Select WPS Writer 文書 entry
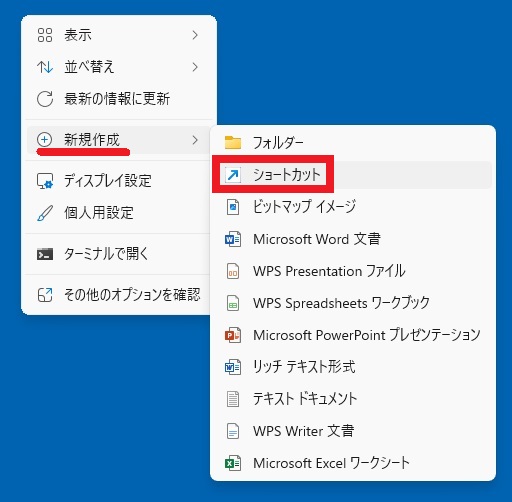 pos(353,431)
